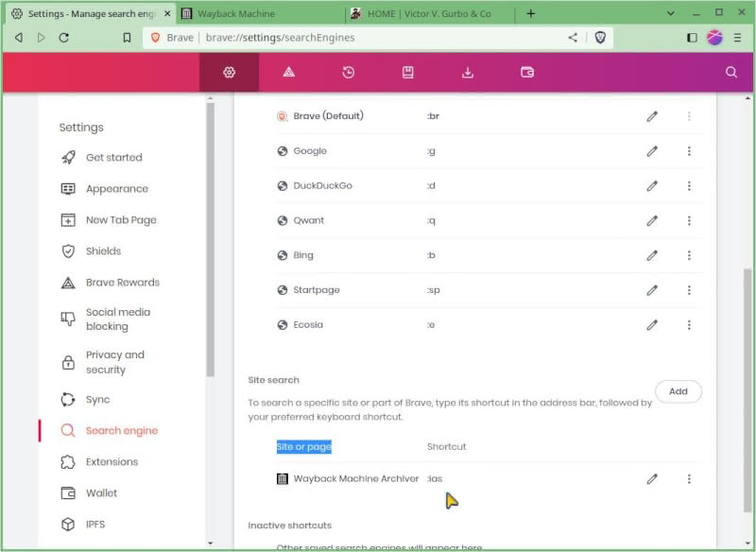Open a new tab with plus button
The width and height of the screenshot is (756, 552).
[531, 13]
